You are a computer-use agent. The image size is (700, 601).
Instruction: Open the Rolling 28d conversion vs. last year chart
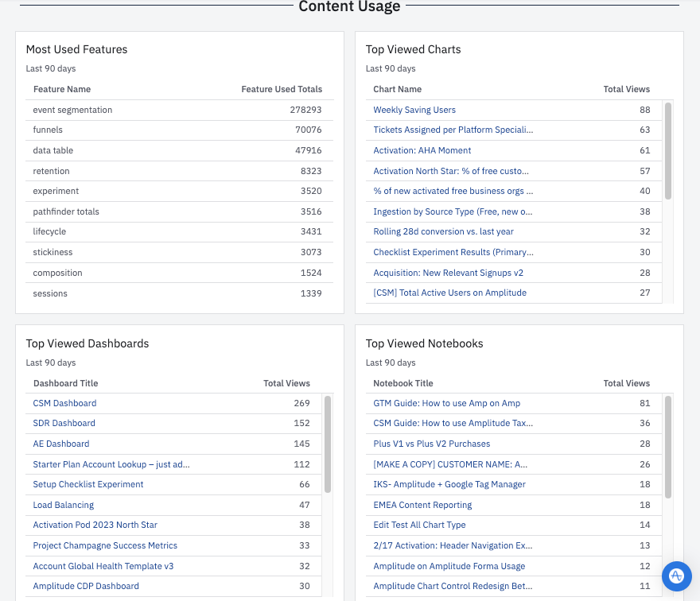pyautogui.click(x=443, y=231)
